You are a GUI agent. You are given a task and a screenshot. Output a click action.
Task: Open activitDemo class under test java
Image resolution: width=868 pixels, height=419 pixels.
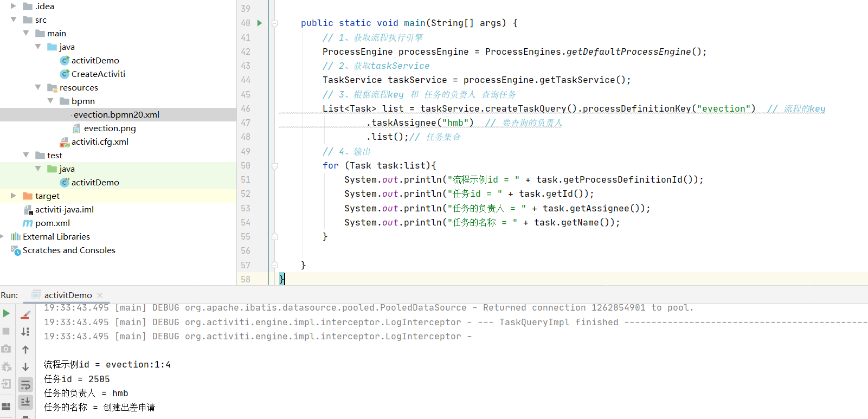pyautogui.click(x=95, y=182)
